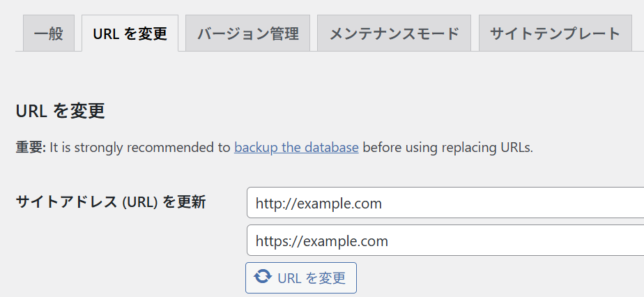
Task: Click the bold 重要: notice text
Action: 31,148
